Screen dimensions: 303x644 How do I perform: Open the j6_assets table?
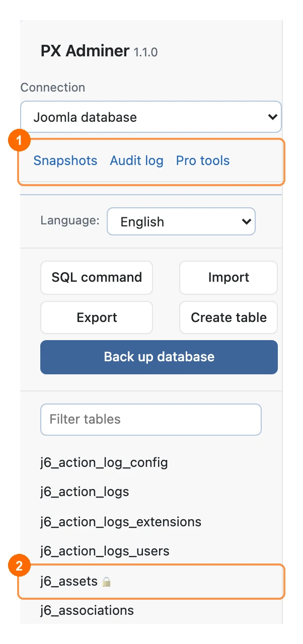pyautogui.click(x=69, y=581)
